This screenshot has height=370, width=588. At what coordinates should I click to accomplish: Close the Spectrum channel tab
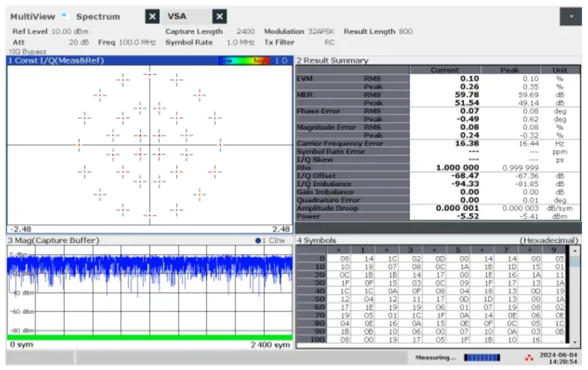point(152,17)
